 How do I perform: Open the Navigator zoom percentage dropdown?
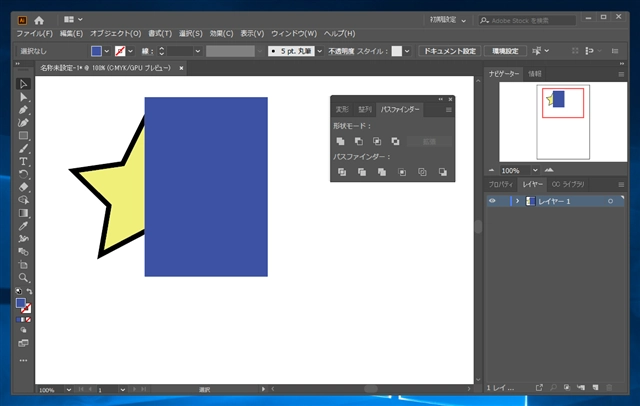[x=535, y=170]
